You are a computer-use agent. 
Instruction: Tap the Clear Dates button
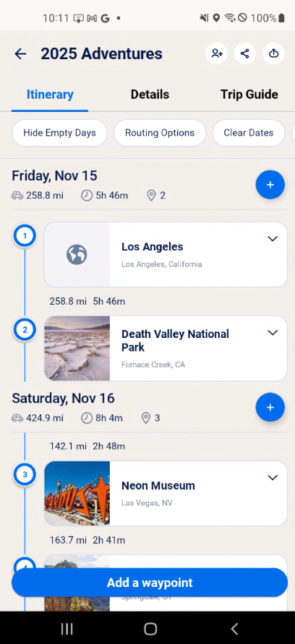(249, 133)
